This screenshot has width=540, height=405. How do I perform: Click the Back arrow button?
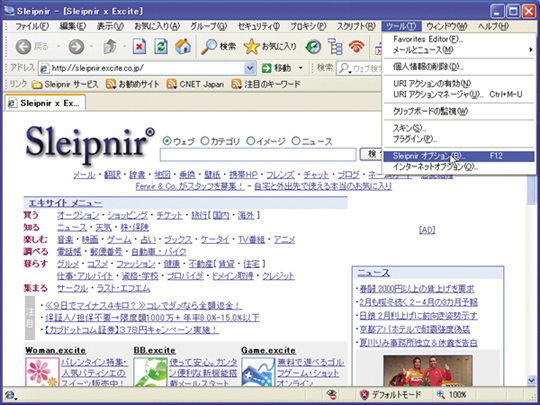[23, 46]
